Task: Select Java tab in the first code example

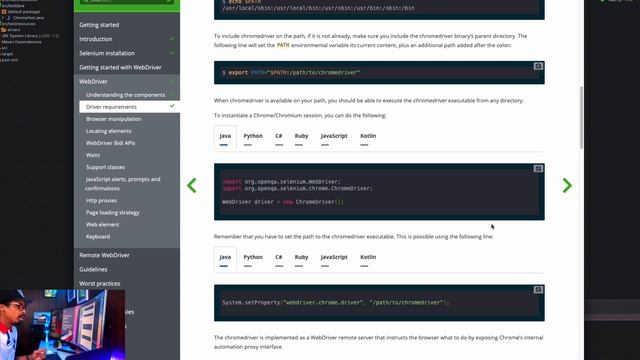Action: coord(225,137)
